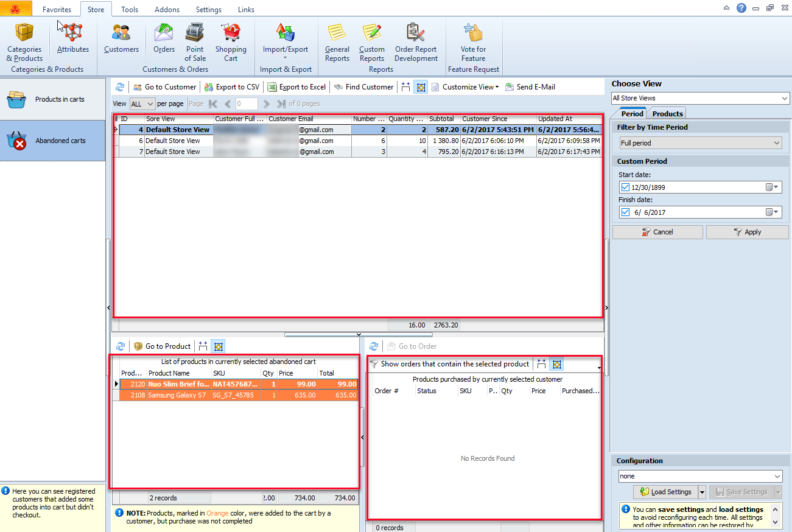Click Find Customer toolbar button
792x532 pixels.
[363, 87]
